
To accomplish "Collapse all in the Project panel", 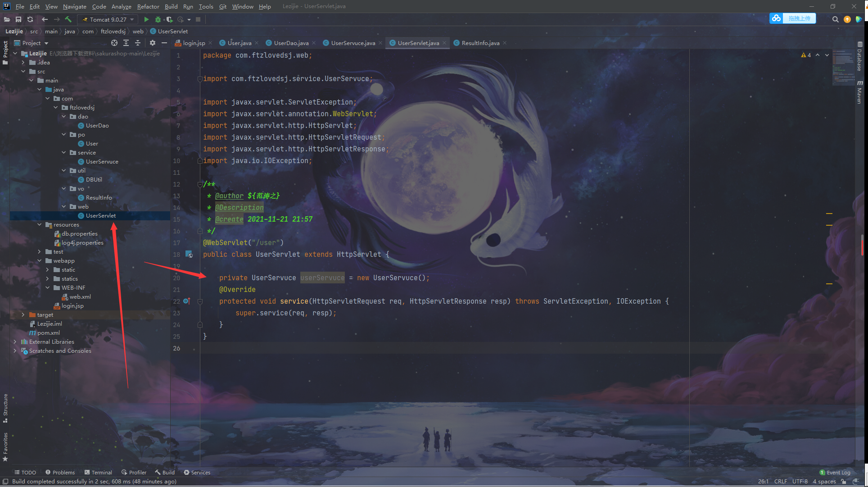I will (x=138, y=43).
